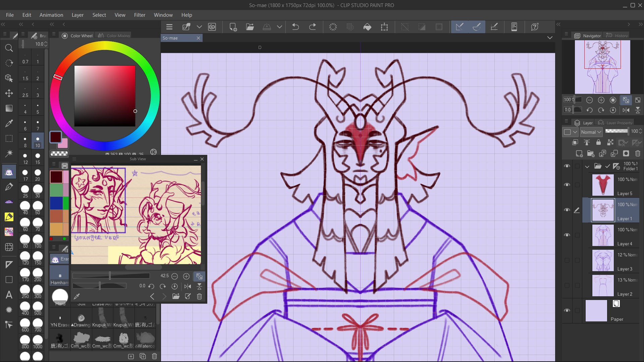The height and width of the screenshot is (362, 644).
Task: Hide Layer 4 using eye icon
Action: (x=567, y=235)
